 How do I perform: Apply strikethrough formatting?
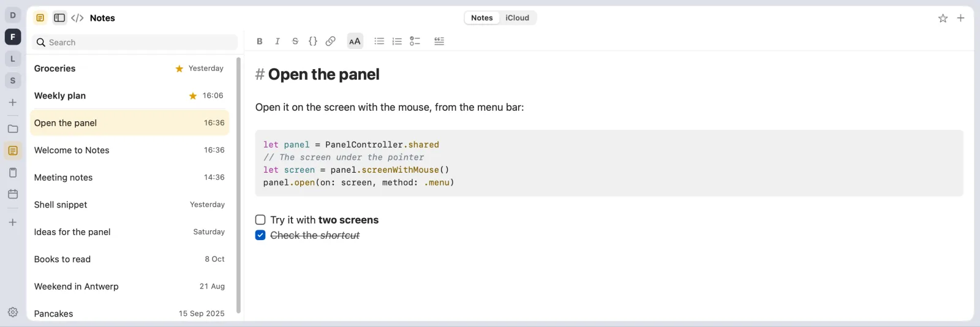[295, 41]
